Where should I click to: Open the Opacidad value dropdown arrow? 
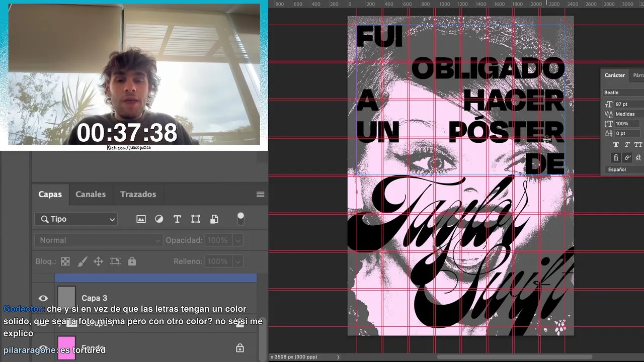(238, 240)
